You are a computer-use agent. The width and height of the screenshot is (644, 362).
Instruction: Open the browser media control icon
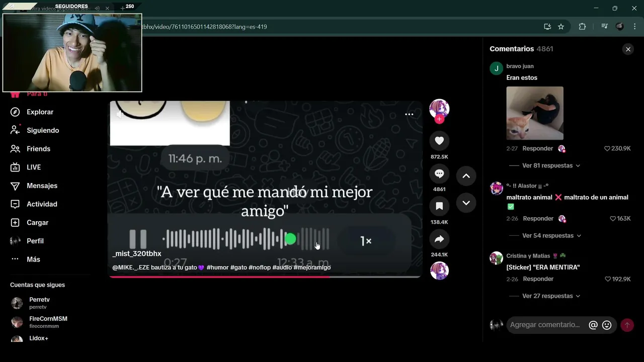coord(604,27)
